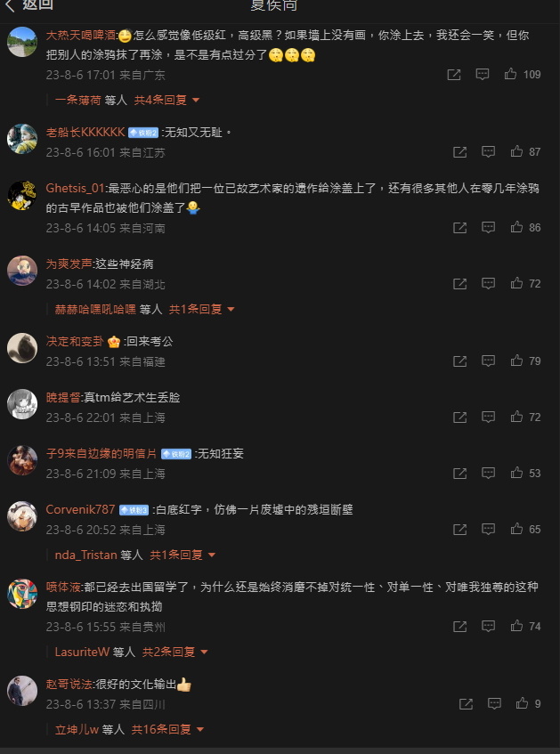Expand 共2条回复 under 喷体液's comment
Image resolution: width=560 pixels, height=754 pixels.
pos(174,652)
